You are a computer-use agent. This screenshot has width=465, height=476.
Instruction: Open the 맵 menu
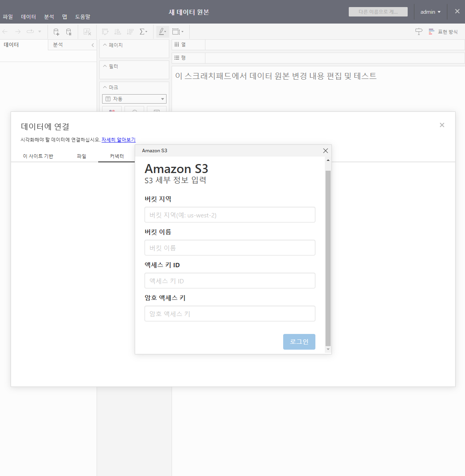pyautogui.click(x=65, y=17)
